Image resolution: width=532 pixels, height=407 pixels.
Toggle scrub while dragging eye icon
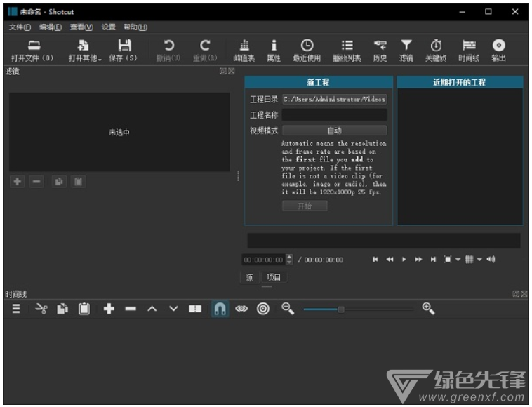click(241, 309)
